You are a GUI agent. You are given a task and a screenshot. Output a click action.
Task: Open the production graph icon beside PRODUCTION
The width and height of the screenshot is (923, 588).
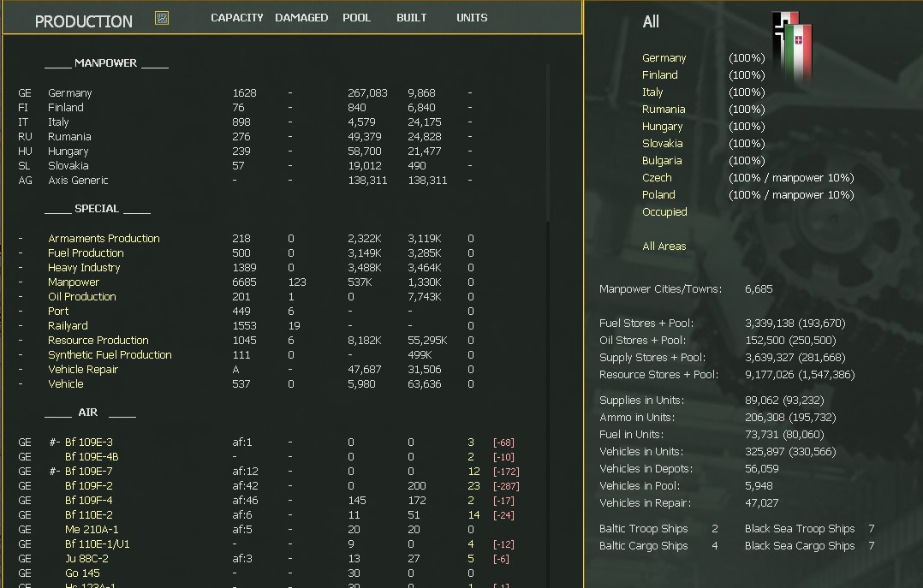point(162,17)
